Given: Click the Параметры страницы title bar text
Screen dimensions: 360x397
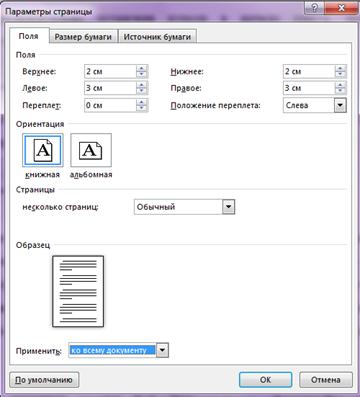Looking at the screenshot, I should (x=49, y=12).
